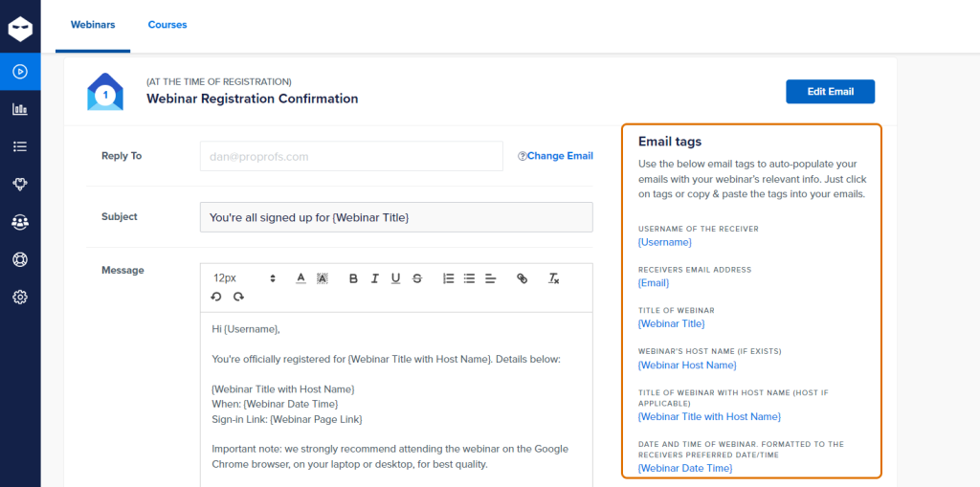This screenshot has height=487, width=980.
Task: Insert a numbered list in the message
Action: (448, 278)
